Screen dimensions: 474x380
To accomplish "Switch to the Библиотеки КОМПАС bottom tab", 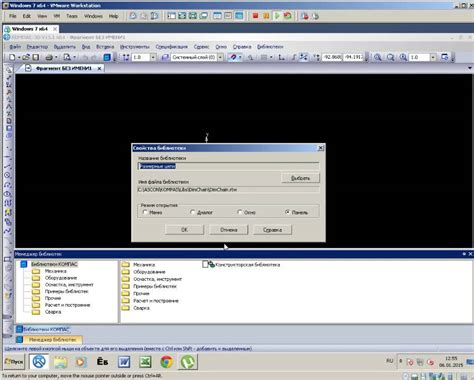I will pos(43,329).
